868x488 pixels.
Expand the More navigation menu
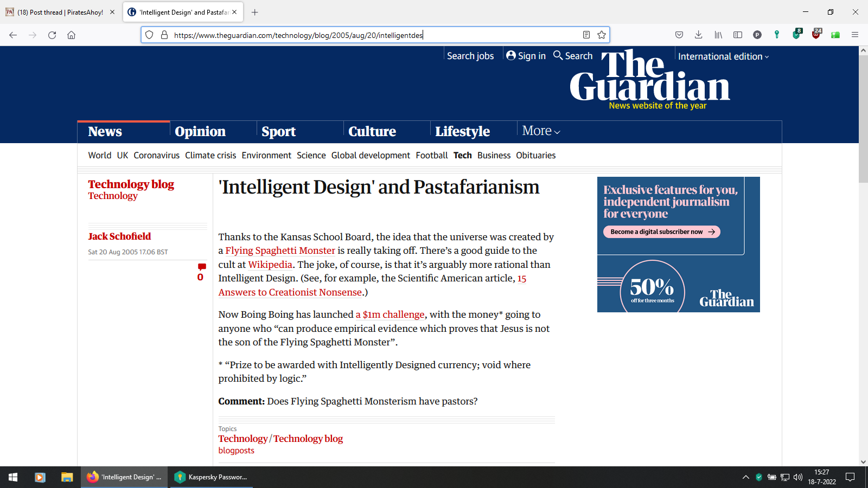[541, 131]
